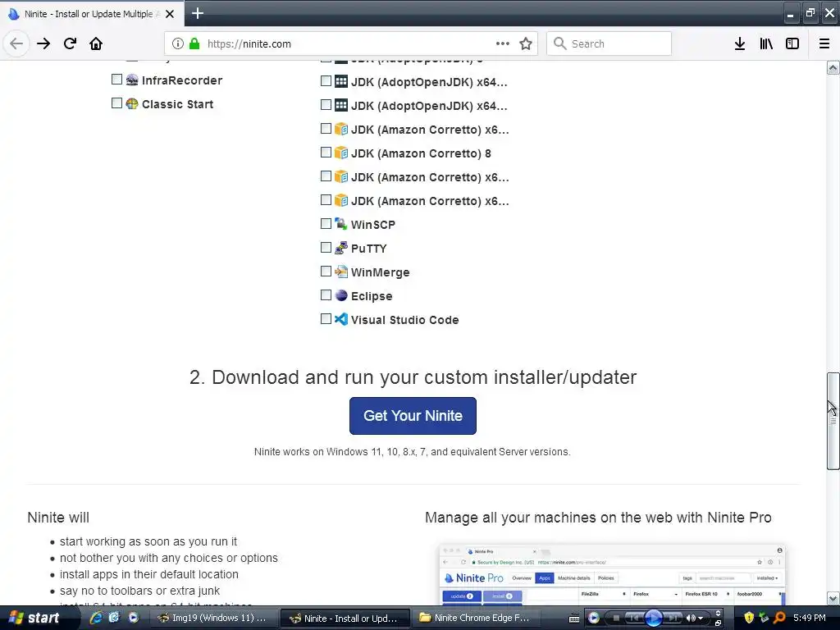Viewport: 840px width, 630px height.
Task: Click the Eclipse sphere icon
Action: [x=341, y=295]
